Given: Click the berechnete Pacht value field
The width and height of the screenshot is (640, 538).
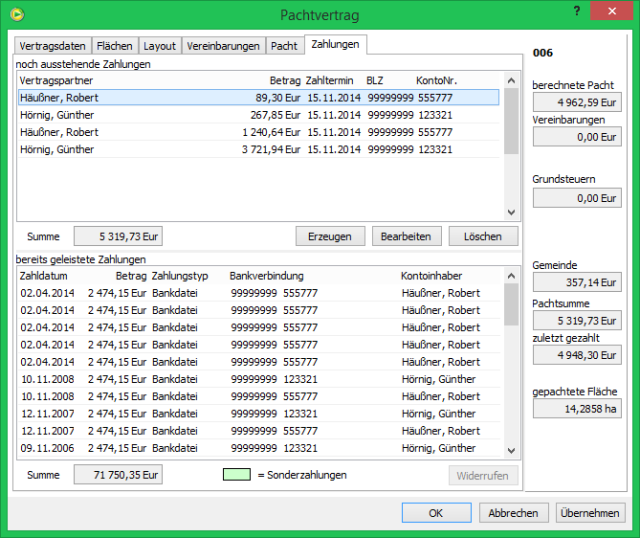Looking at the screenshot, I should click(577, 102).
